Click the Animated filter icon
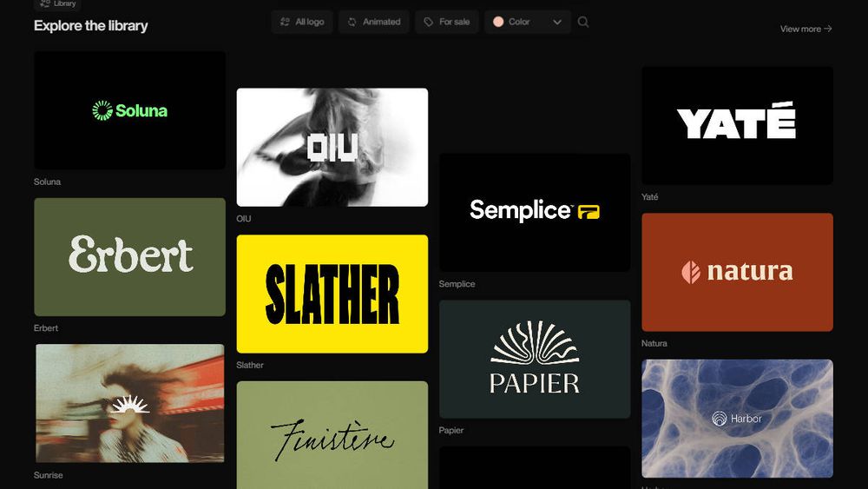868x489 pixels. click(352, 22)
